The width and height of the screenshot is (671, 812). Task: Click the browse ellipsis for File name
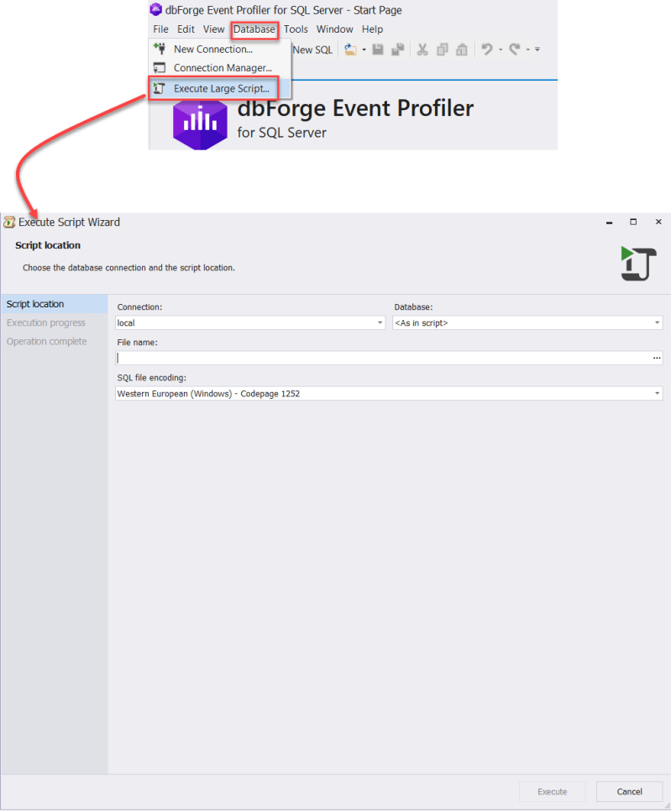point(657,358)
